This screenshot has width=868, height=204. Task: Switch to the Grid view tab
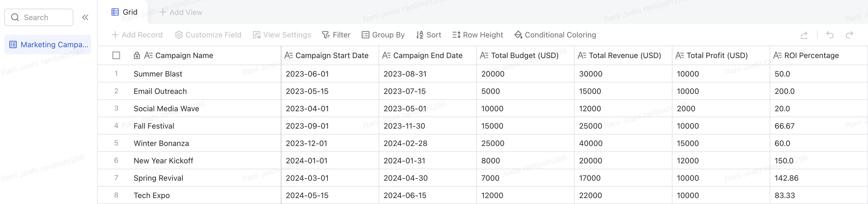(124, 12)
